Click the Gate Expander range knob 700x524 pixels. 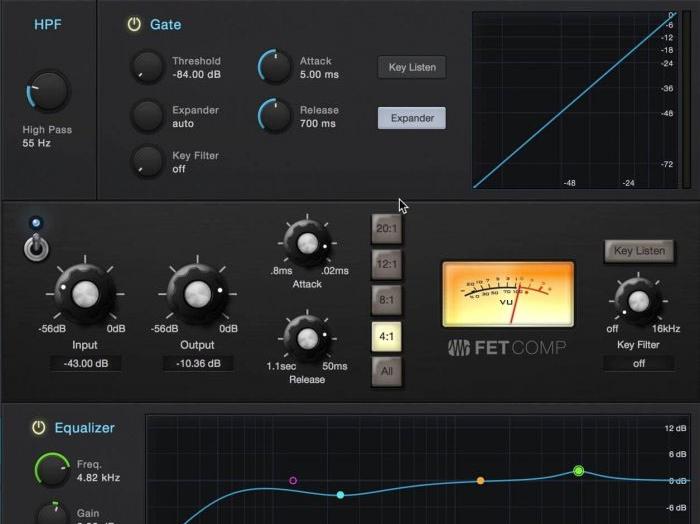(147, 114)
